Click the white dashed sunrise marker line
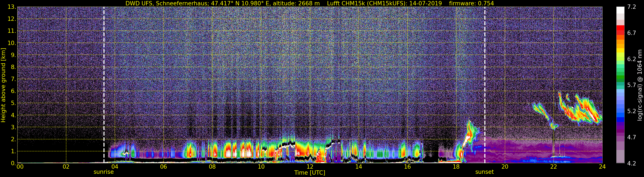This screenshot has width=644, height=177. [x=104, y=85]
